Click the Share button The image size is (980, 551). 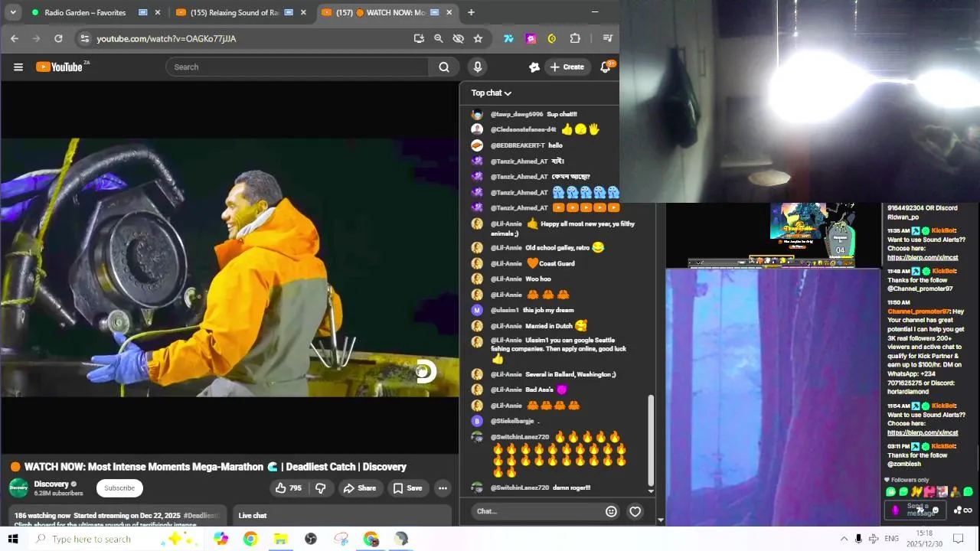tap(360, 488)
